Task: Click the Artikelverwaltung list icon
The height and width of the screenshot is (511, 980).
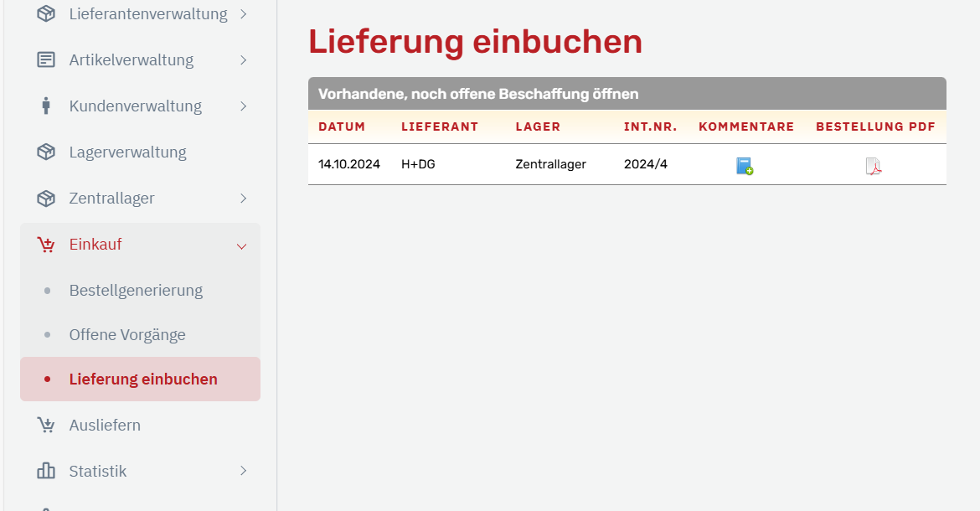Action: point(45,60)
